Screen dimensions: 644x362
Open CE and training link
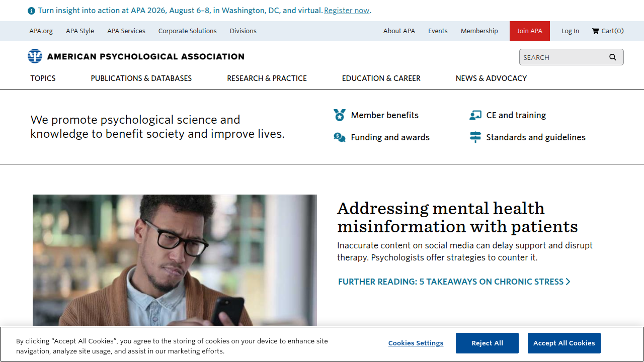coord(516,115)
